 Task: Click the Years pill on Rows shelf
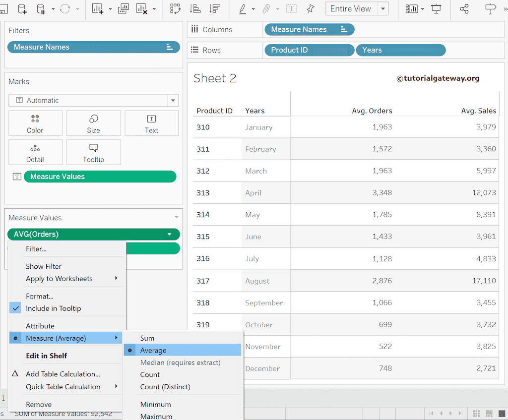[x=401, y=50]
